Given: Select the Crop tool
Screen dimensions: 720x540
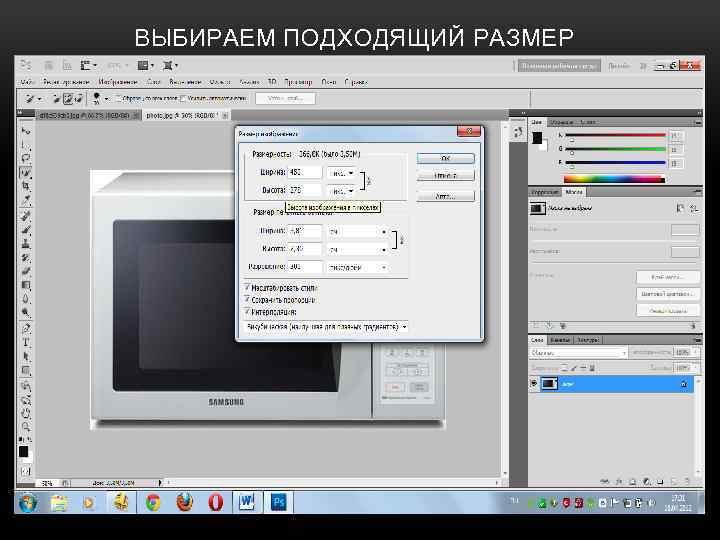Looking at the screenshot, I should point(26,186).
